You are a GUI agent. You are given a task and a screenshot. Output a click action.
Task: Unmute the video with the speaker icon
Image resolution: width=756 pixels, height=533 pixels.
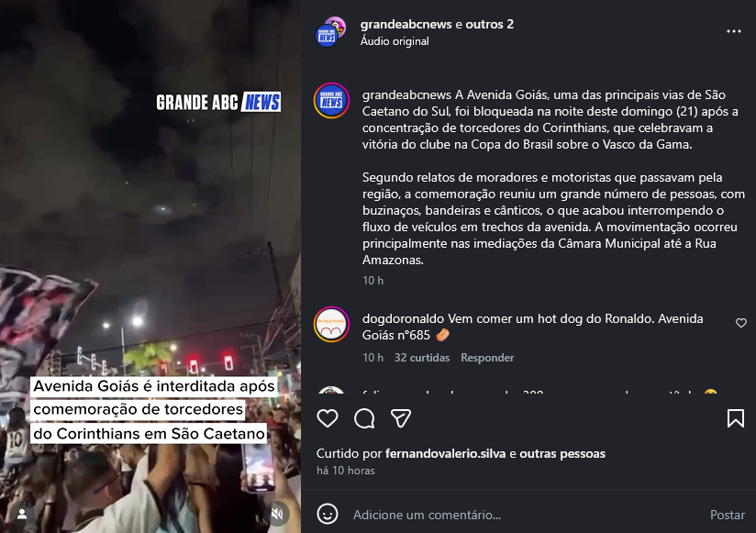(x=277, y=514)
